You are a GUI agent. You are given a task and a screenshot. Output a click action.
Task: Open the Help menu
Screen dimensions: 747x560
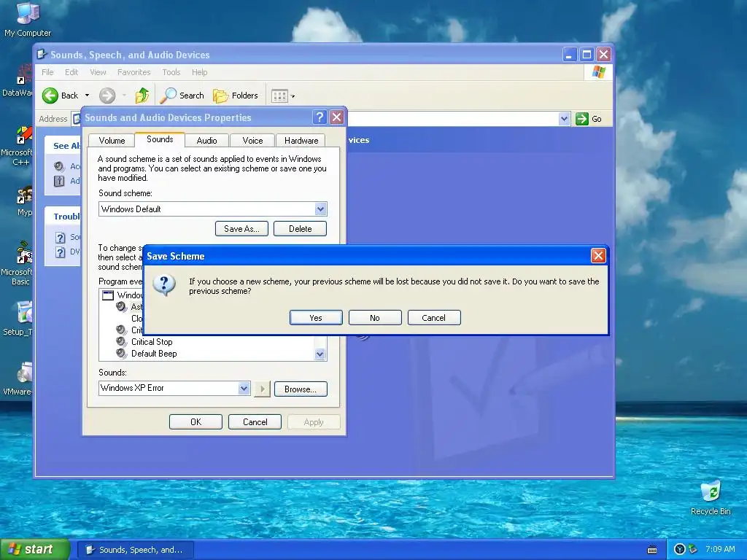click(200, 72)
